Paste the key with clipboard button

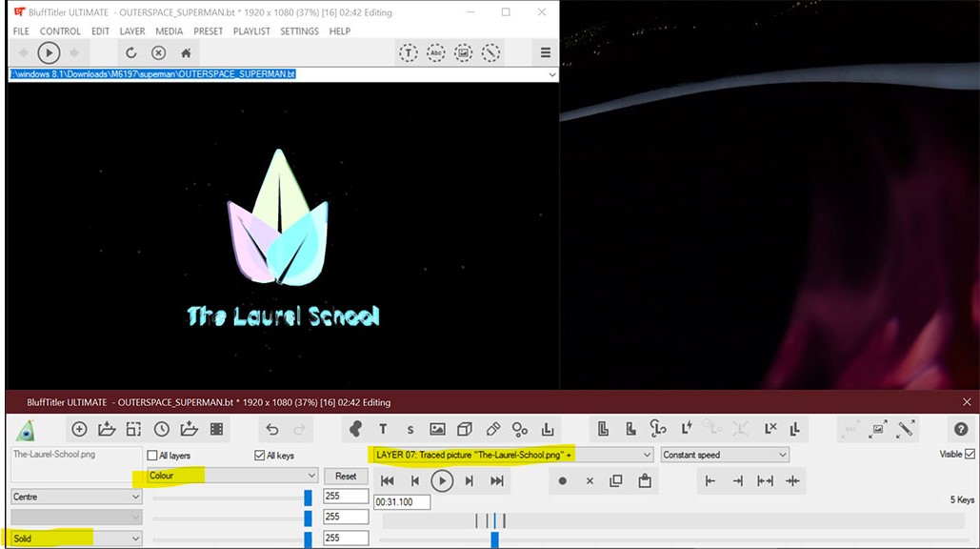pos(645,480)
